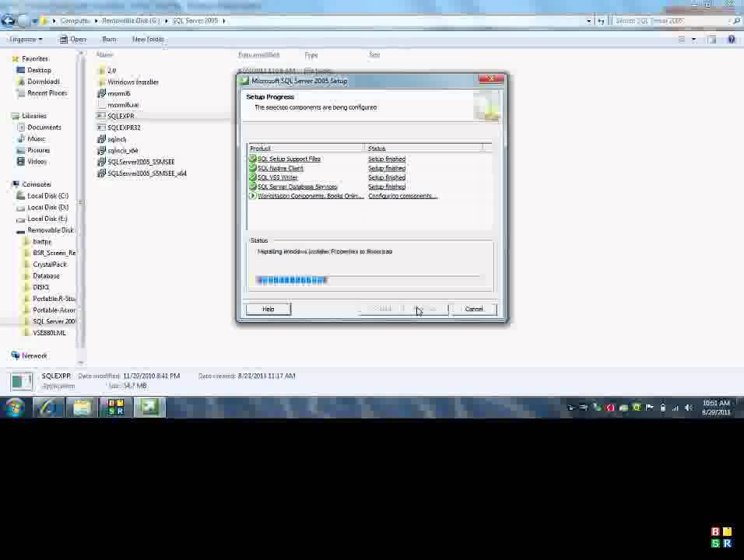Select Documents library
The height and width of the screenshot is (560, 744).
[44, 127]
